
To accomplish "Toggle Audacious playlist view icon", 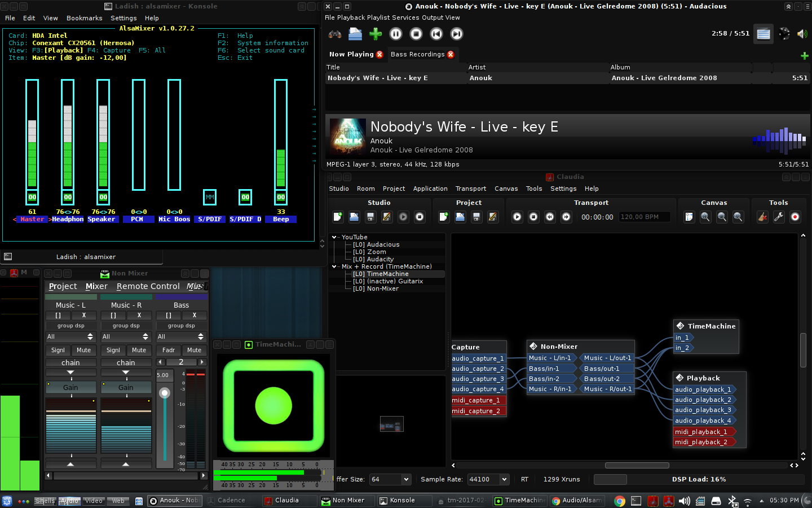I will [x=764, y=34].
